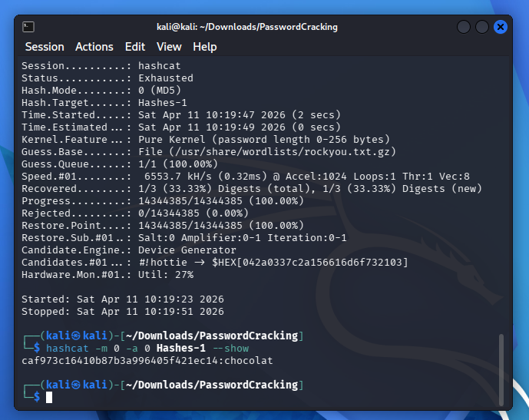This screenshot has height=420, width=529.
Task: Minimize the terminal window
Action: [x=464, y=27]
